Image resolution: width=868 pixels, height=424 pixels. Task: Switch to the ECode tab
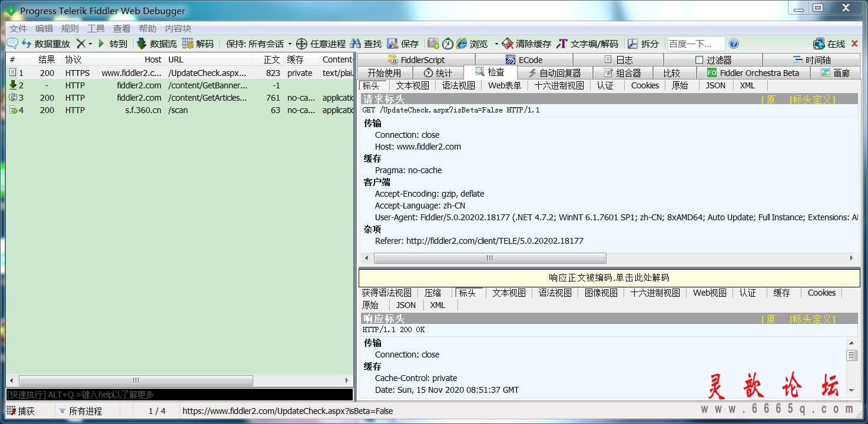point(524,59)
